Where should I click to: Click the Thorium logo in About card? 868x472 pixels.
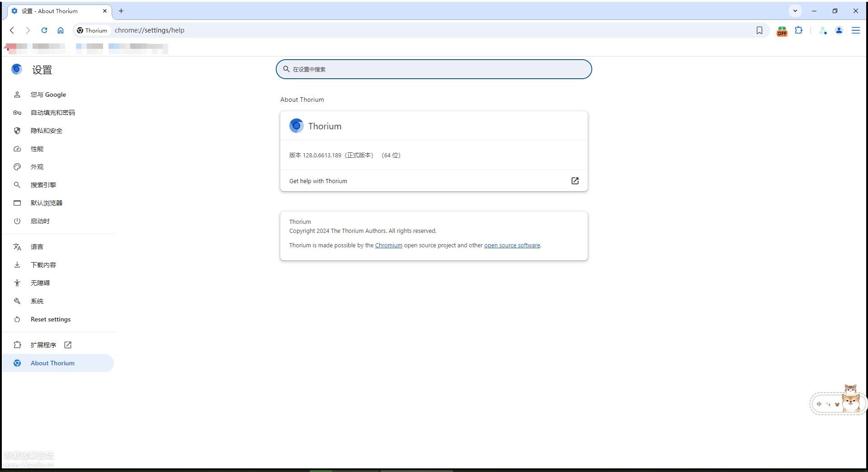coord(296,126)
